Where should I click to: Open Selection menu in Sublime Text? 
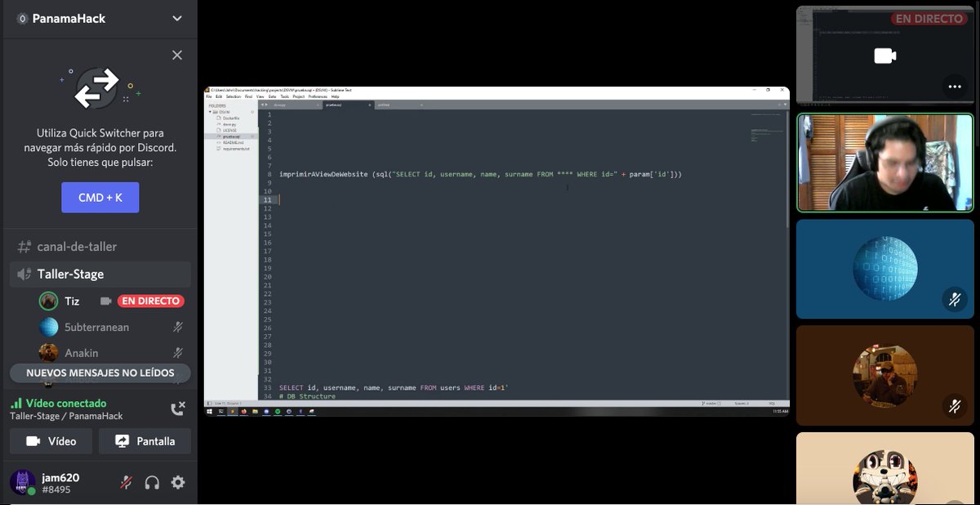(x=234, y=96)
